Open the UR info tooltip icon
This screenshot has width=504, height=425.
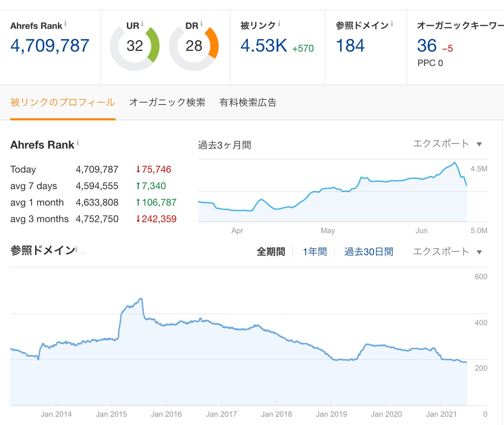[142, 24]
